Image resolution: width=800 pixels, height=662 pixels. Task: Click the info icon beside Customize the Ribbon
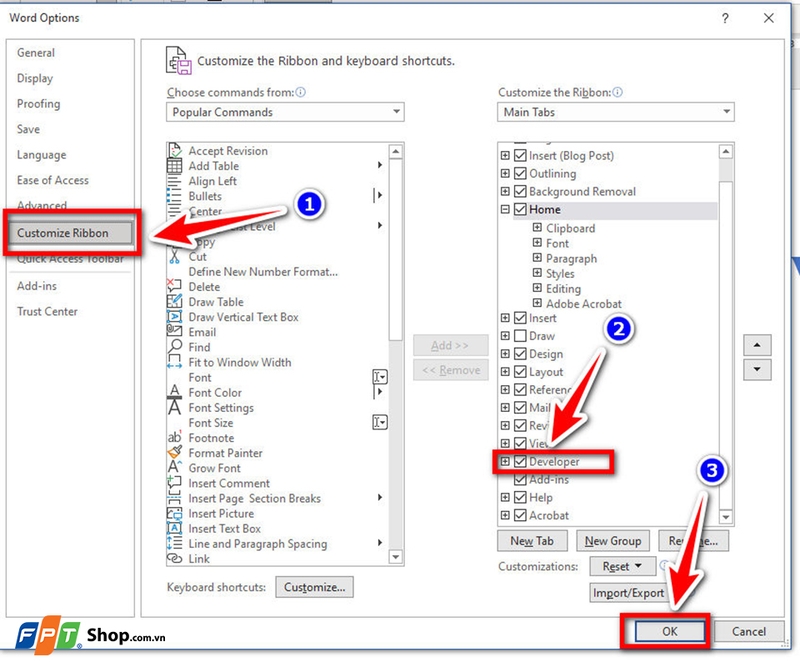(x=617, y=92)
